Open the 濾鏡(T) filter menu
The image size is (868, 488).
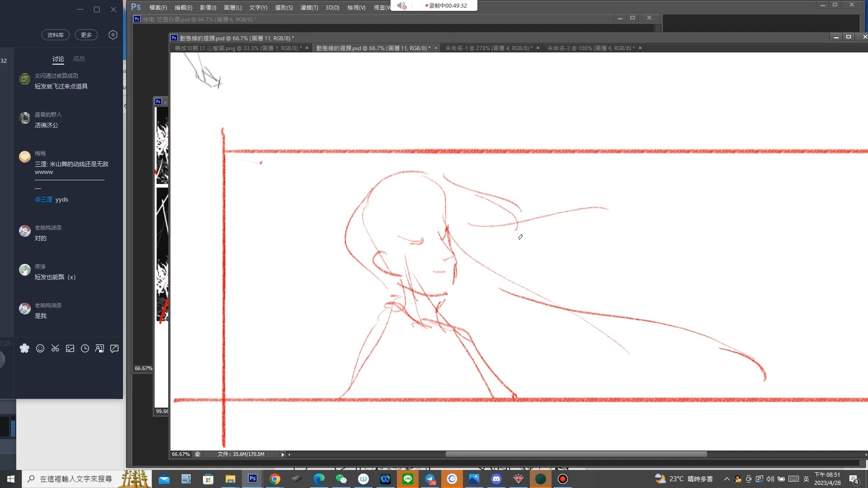[x=309, y=8]
